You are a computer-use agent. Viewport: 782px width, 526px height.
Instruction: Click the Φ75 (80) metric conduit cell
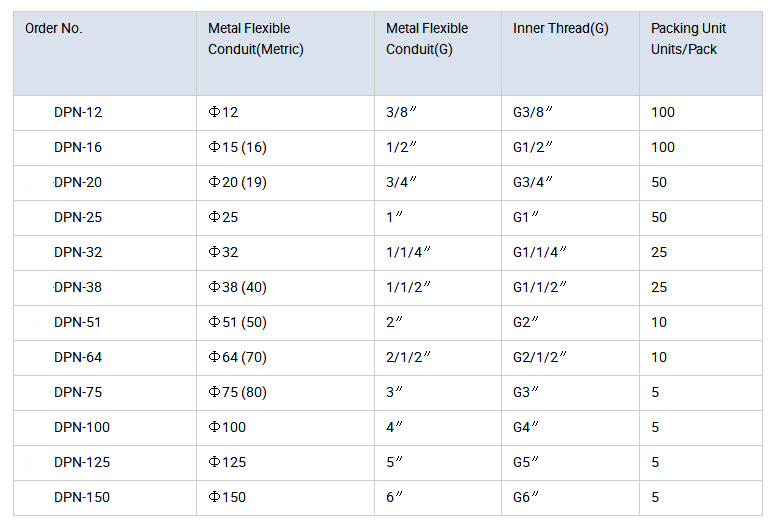pyautogui.click(x=238, y=392)
